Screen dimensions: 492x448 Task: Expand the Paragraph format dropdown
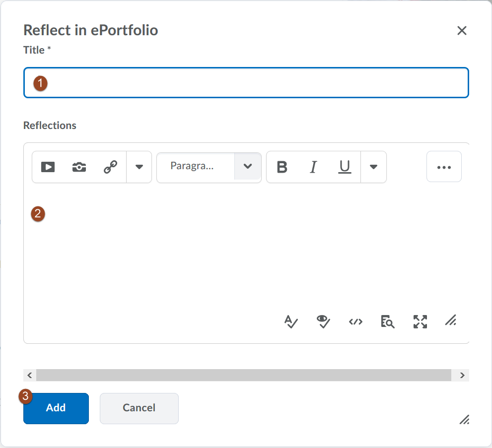pyautogui.click(x=248, y=166)
